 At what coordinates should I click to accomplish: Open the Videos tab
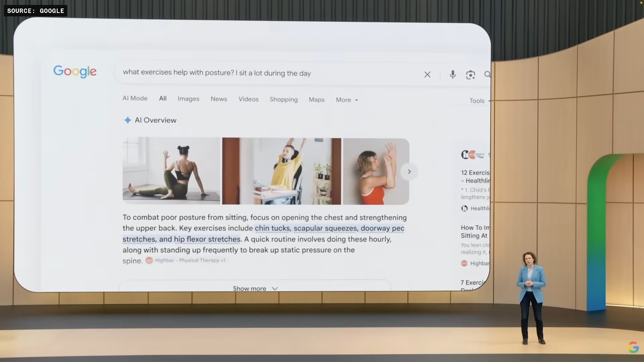point(249,99)
